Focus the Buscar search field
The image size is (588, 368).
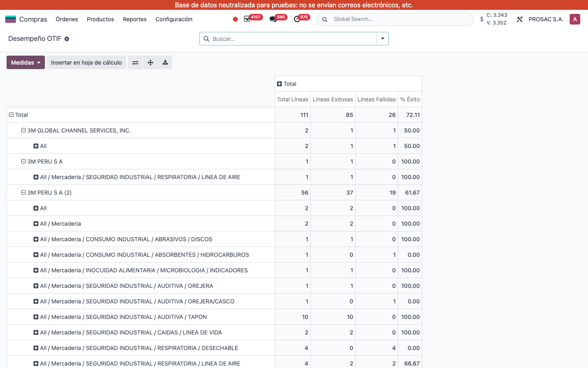(x=293, y=39)
